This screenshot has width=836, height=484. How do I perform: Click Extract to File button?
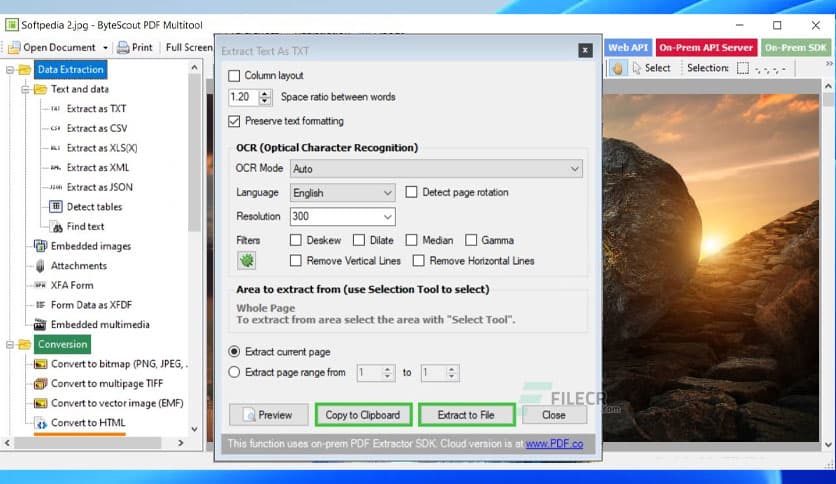467,415
